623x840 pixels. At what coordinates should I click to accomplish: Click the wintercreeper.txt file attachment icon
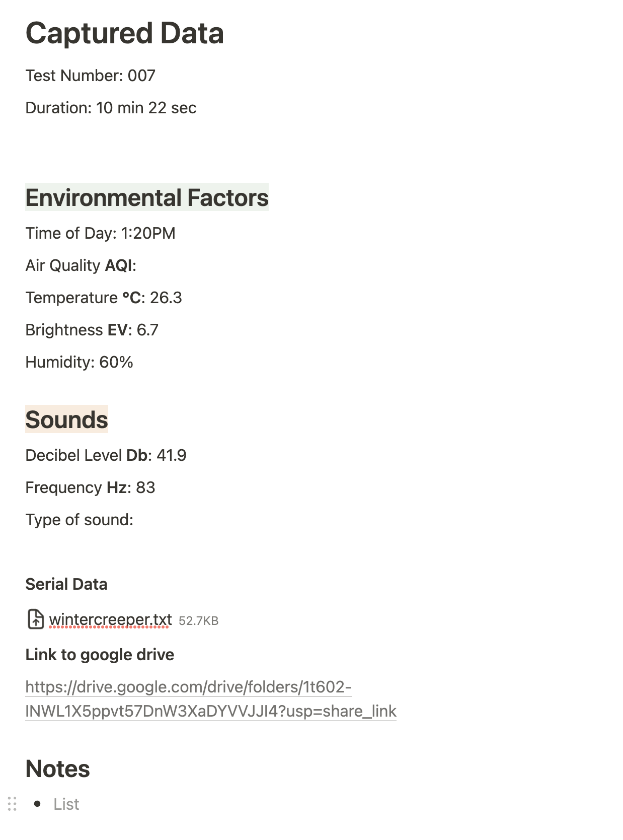35,619
